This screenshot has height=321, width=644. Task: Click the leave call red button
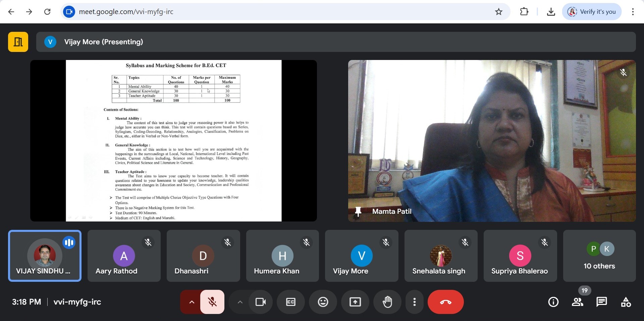pos(445,302)
